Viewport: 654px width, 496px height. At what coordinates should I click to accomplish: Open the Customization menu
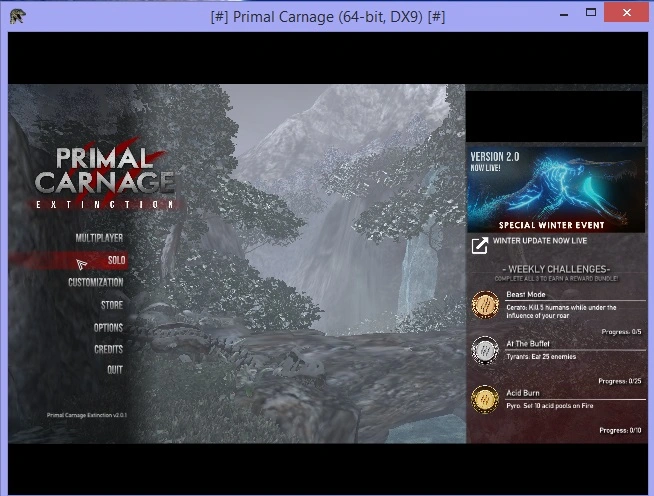point(96,282)
